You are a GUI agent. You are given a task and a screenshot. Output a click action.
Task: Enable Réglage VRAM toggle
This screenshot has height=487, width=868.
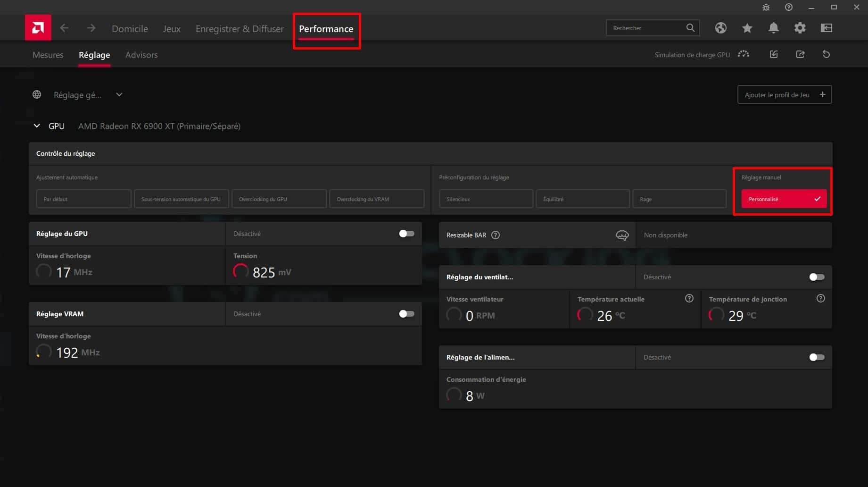tap(406, 314)
